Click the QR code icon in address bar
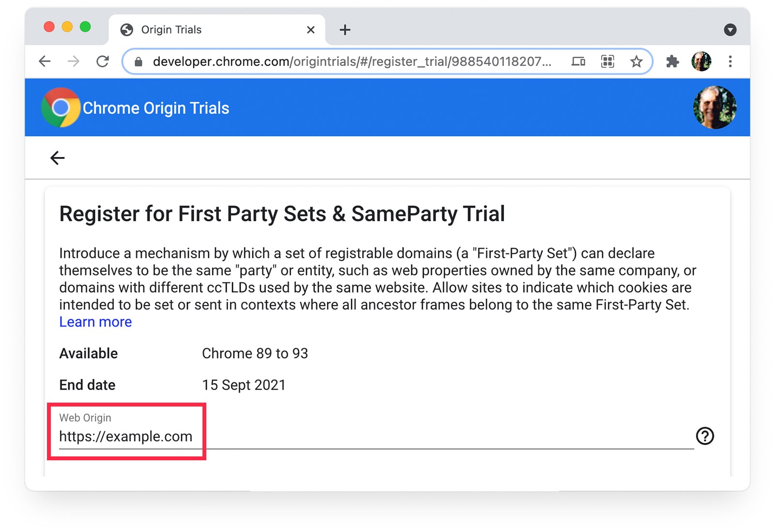 pos(607,62)
